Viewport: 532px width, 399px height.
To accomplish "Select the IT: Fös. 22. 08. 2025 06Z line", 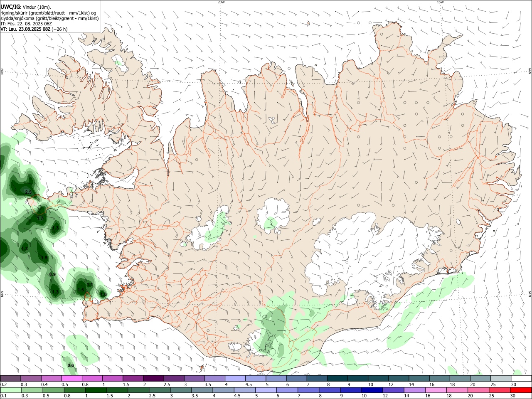I will 26,24.
